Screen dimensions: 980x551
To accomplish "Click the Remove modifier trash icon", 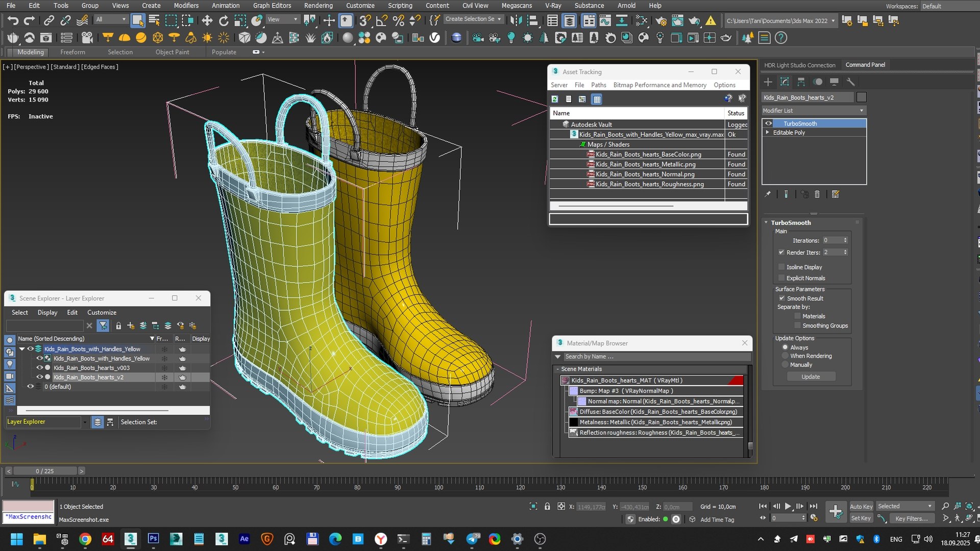I will pyautogui.click(x=817, y=194).
